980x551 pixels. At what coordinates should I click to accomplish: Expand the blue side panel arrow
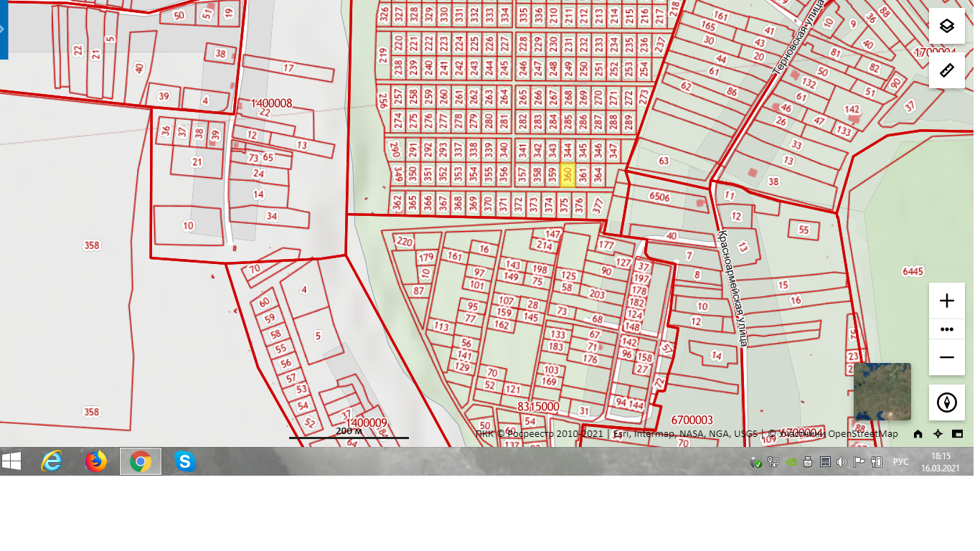tap(4, 29)
